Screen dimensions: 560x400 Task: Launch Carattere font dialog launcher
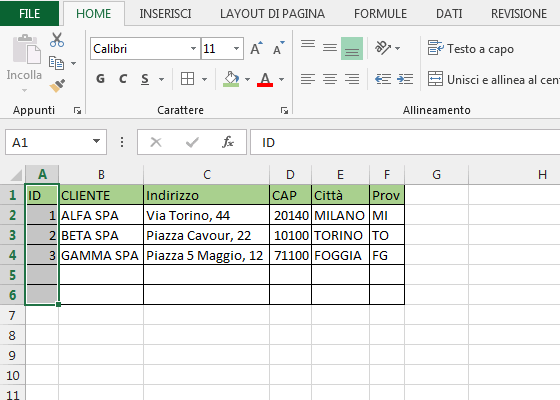[284, 111]
